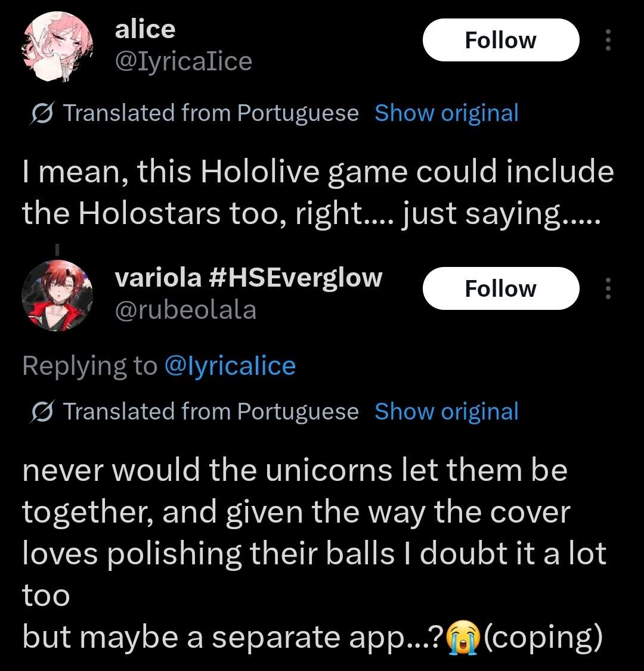Follow alice's account
644x671 pixels.
tap(501, 40)
